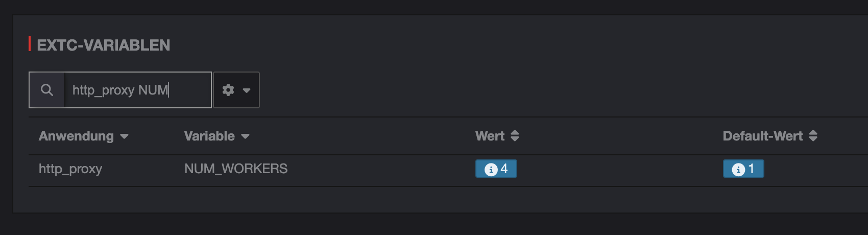Click the EXTC-VARIABLEN section heading
The height and width of the screenshot is (235, 868).
(x=104, y=45)
